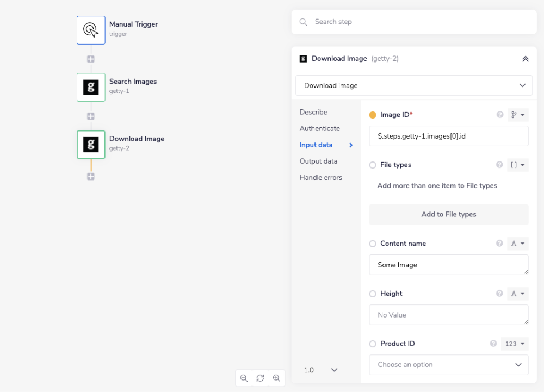Zoom in the workflow canvas
Viewport: 544px width, 392px height.
[x=276, y=378]
